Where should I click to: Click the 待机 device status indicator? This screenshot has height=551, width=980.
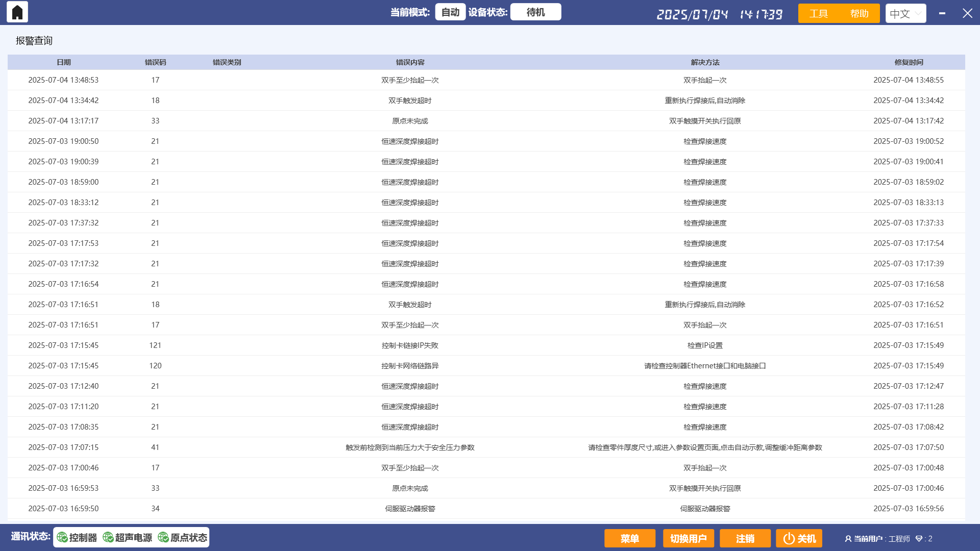point(536,12)
